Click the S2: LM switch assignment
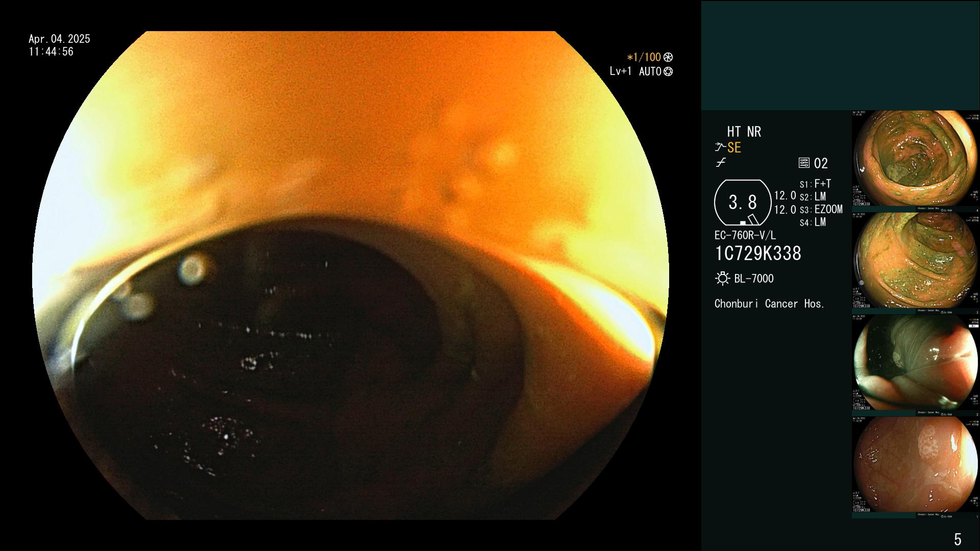The image size is (980, 551). pyautogui.click(x=813, y=197)
